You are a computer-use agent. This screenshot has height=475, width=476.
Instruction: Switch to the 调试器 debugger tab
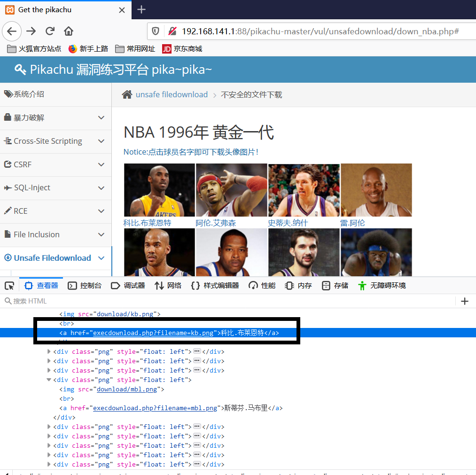[128, 286]
